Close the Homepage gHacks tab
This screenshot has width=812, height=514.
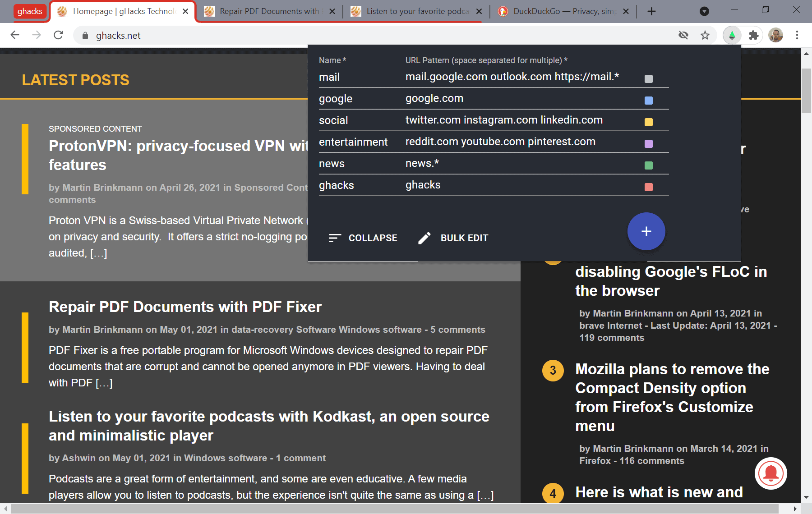pyautogui.click(x=185, y=11)
